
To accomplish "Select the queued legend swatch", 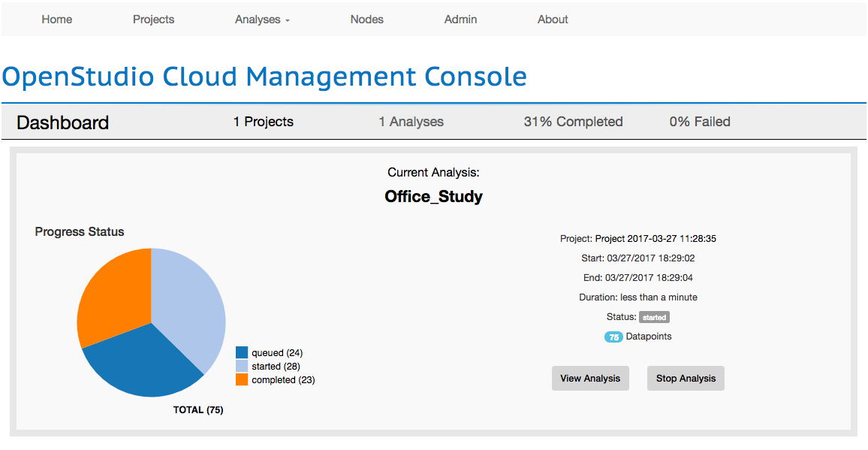I will coord(240,352).
